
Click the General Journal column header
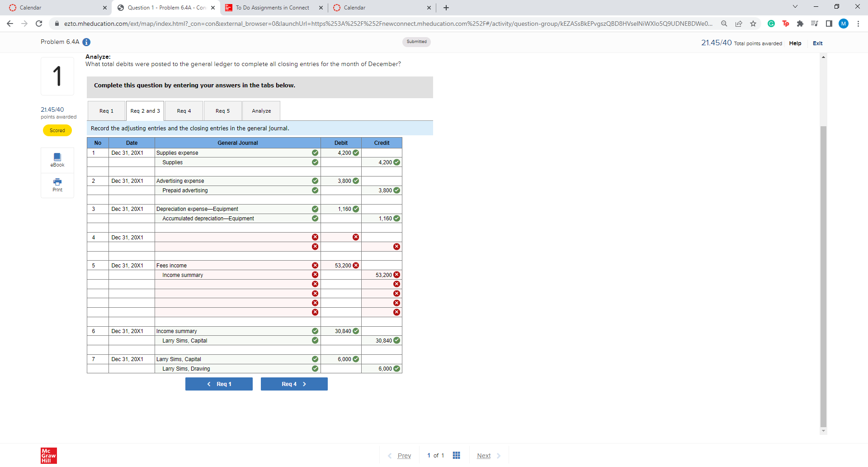click(238, 143)
